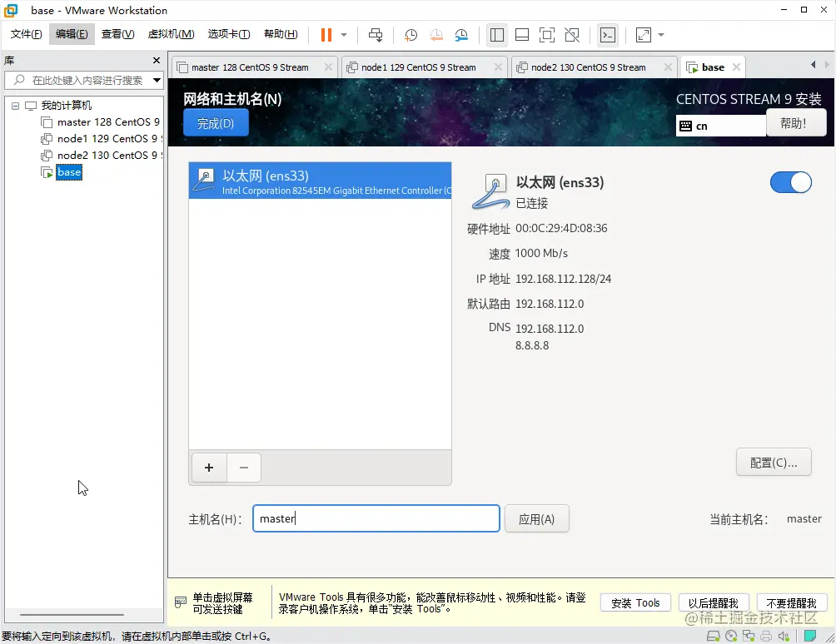This screenshot has width=836, height=644.
Task: Add a network device with plus button
Action: click(x=209, y=468)
